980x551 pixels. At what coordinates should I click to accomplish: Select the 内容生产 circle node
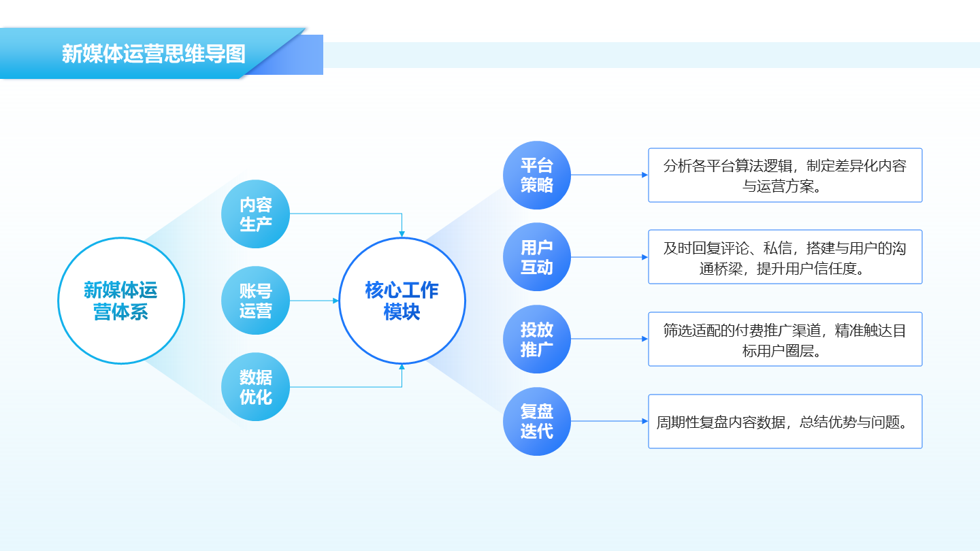(x=256, y=214)
